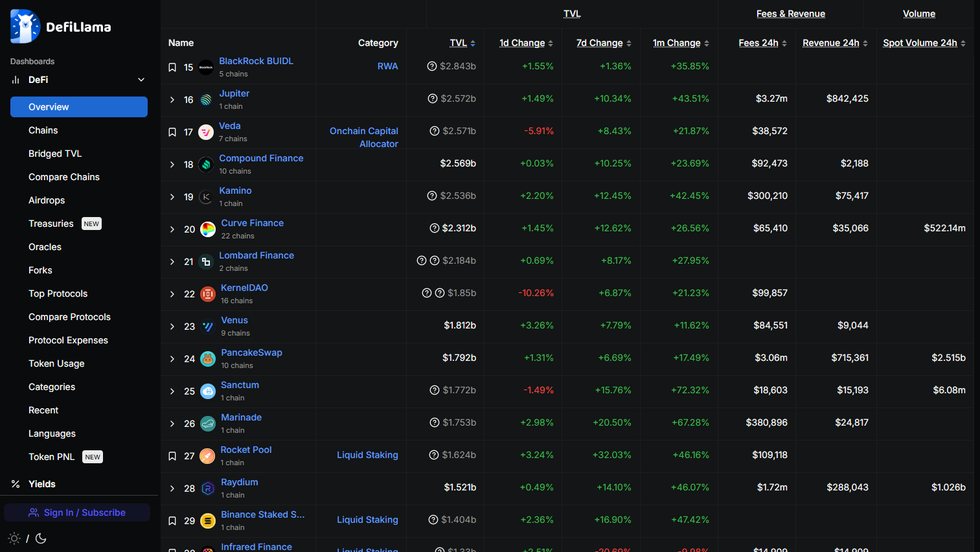Sort by Spot Volume 24h column
980x552 pixels.
click(x=924, y=43)
